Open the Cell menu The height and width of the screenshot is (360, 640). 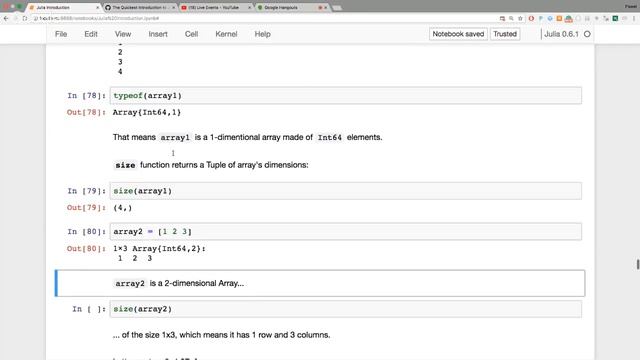click(x=191, y=34)
